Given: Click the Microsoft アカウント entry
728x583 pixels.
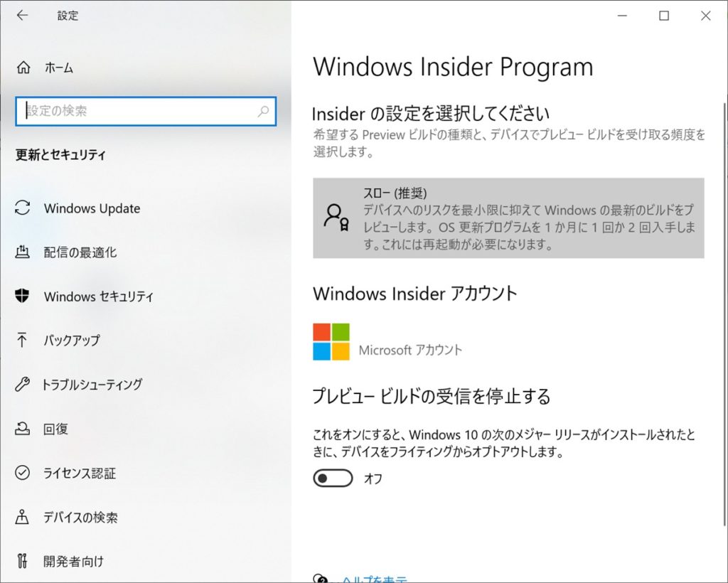Looking at the screenshot, I should click(410, 350).
